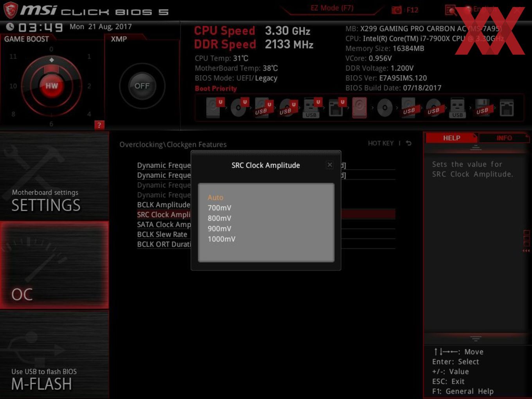Open the OC overclocking section
The width and height of the screenshot is (532, 399).
[54, 265]
